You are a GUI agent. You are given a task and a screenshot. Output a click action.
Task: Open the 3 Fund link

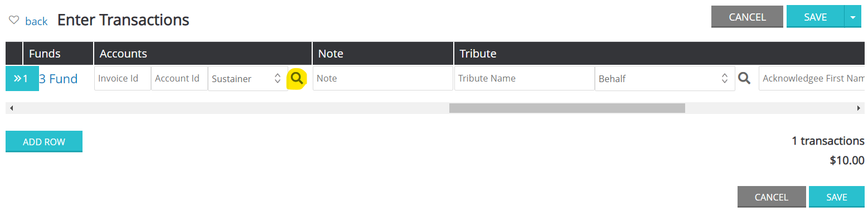pos(58,79)
